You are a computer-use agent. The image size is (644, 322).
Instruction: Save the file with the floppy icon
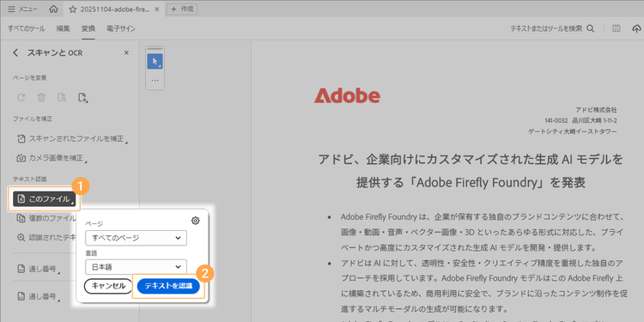tap(616, 28)
